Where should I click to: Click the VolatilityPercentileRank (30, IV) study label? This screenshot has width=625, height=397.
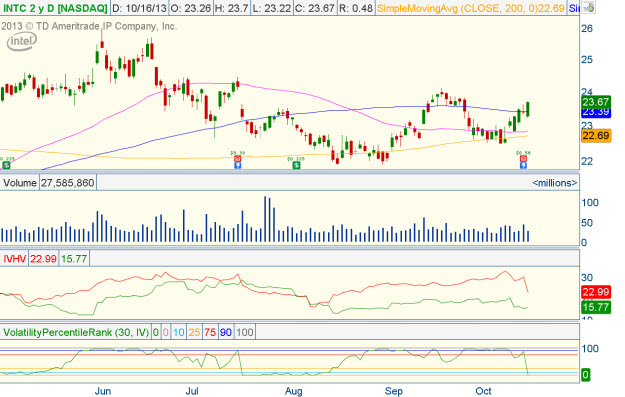(76, 332)
